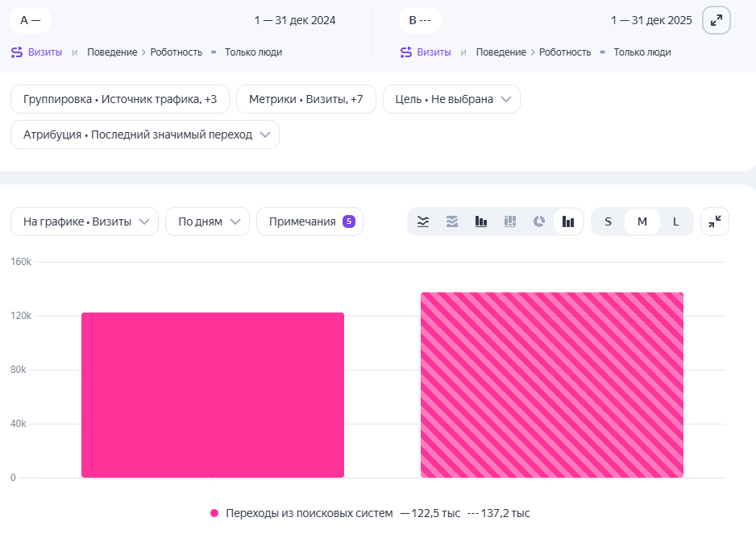The image size is (756, 534).
Task: Click Роботность in segment B conditions
Action: pyautogui.click(x=565, y=52)
